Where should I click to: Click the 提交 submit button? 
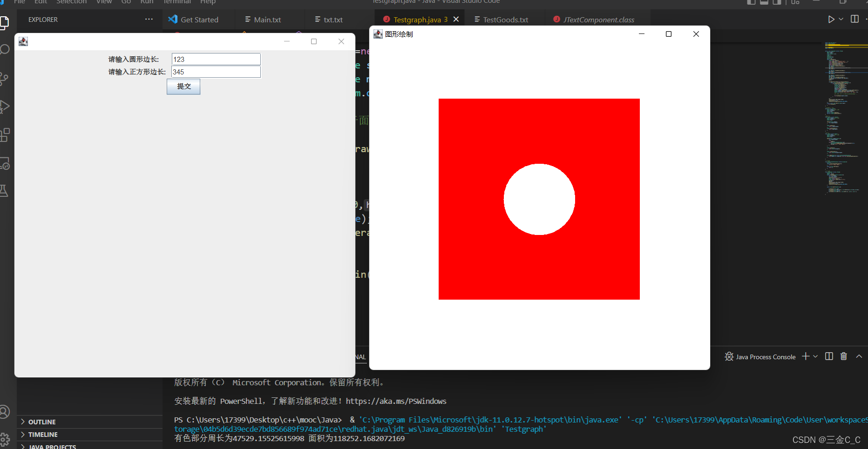[183, 87]
